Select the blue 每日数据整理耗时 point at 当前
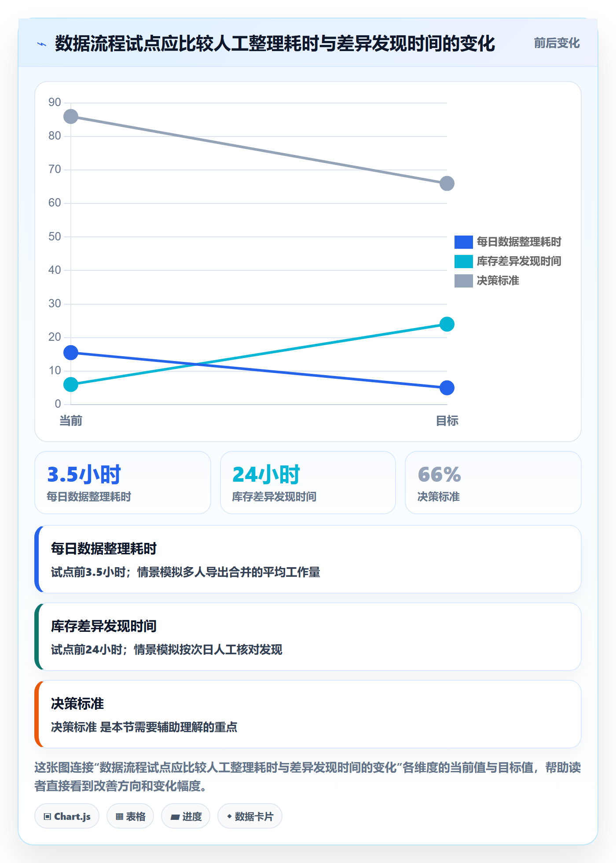The image size is (616, 863). pos(71,353)
